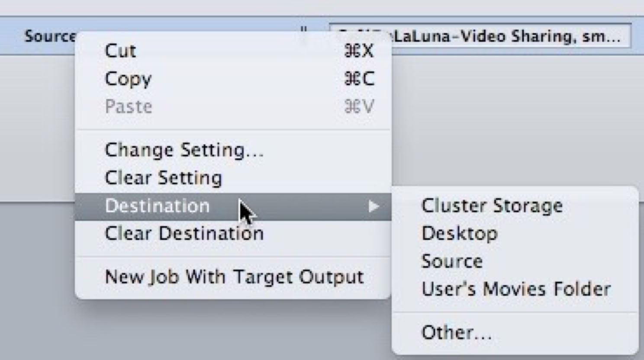Set destination to Cluster Storage
Image resolution: width=644 pixels, height=360 pixels.
[492, 206]
